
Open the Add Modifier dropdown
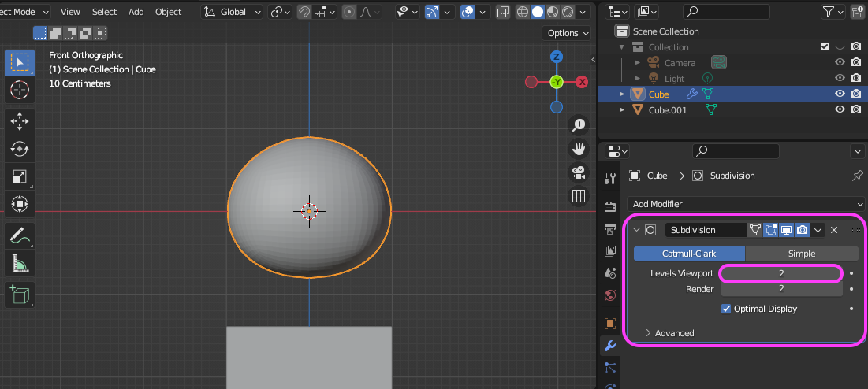coord(747,204)
